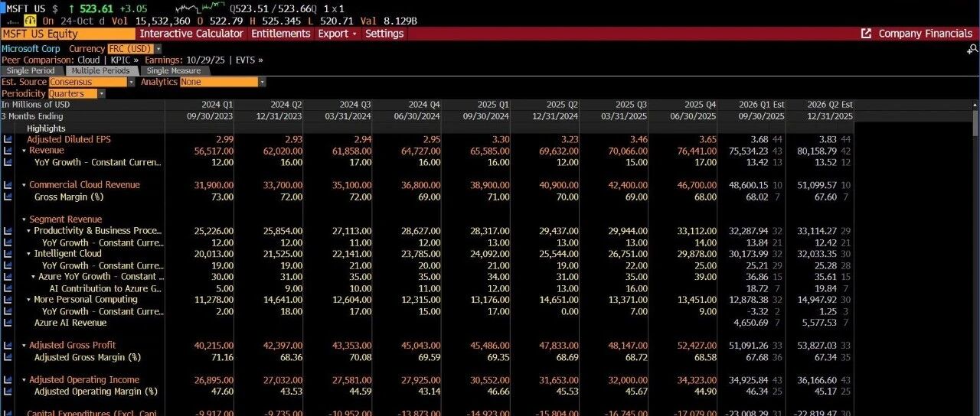
Task: Click chart icon for Azure AI Revenue row
Action: click(x=8, y=323)
